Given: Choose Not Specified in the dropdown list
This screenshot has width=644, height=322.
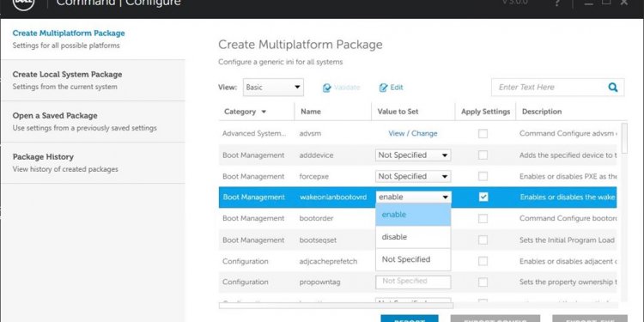Looking at the screenshot, I should click(413, 259).
